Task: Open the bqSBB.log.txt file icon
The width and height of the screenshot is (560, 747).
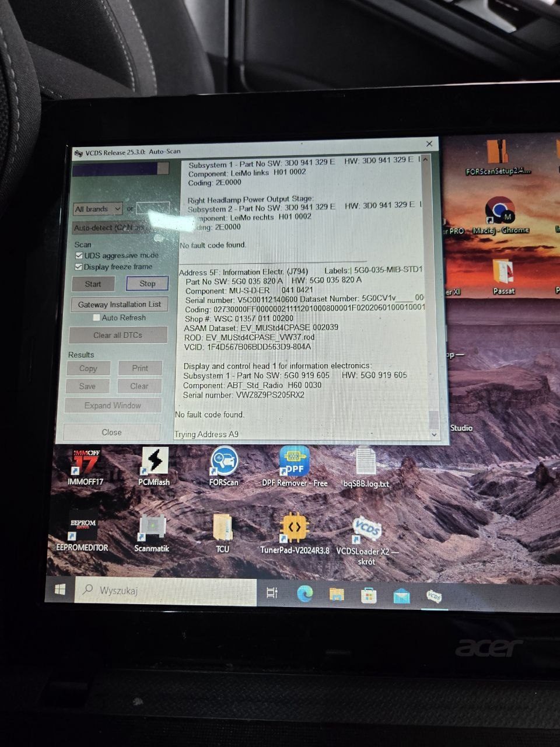Action: [x=366, y=467]
